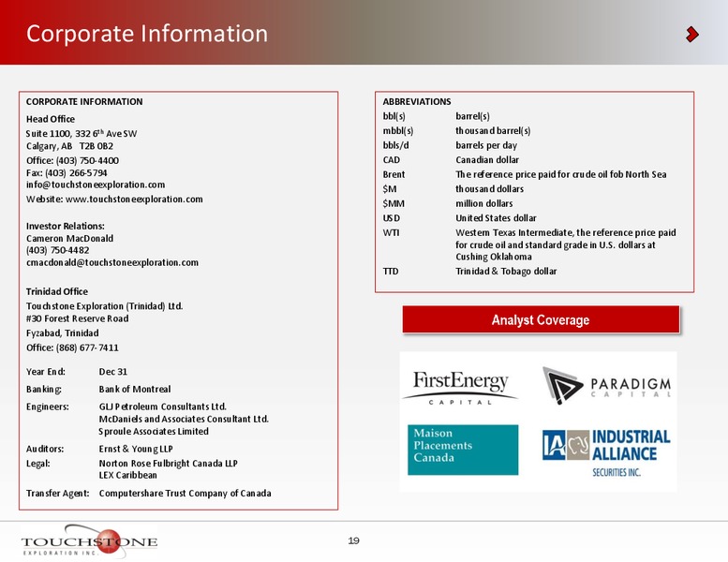Click the Transfer Agent label
728x562 pixels.
58,494
